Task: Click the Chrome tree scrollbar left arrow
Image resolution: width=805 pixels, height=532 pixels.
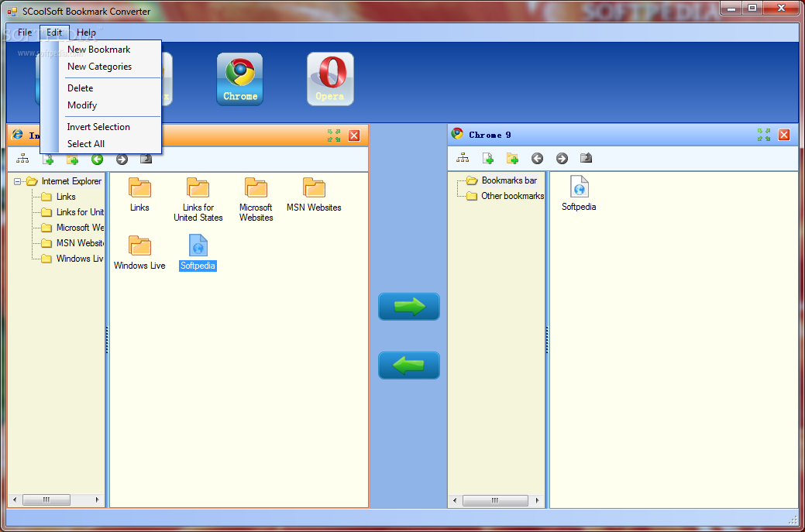Action: click(455, 500)
